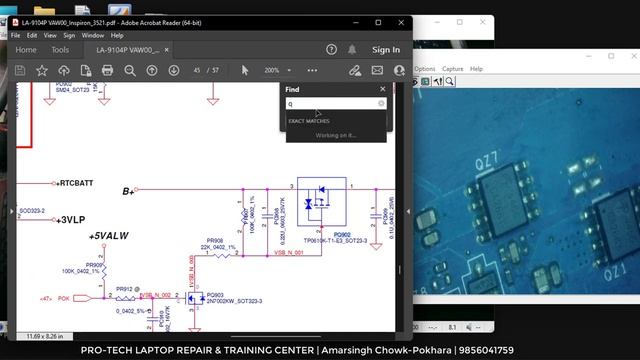Close the Find panel
Viewport: 640px width, 360px height.
click(382, 89)
